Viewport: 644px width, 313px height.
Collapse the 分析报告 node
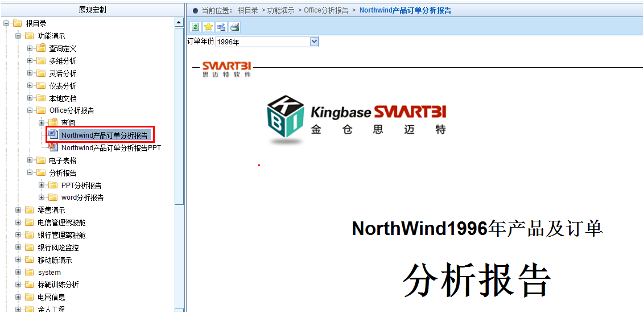[x=30, y=172]
